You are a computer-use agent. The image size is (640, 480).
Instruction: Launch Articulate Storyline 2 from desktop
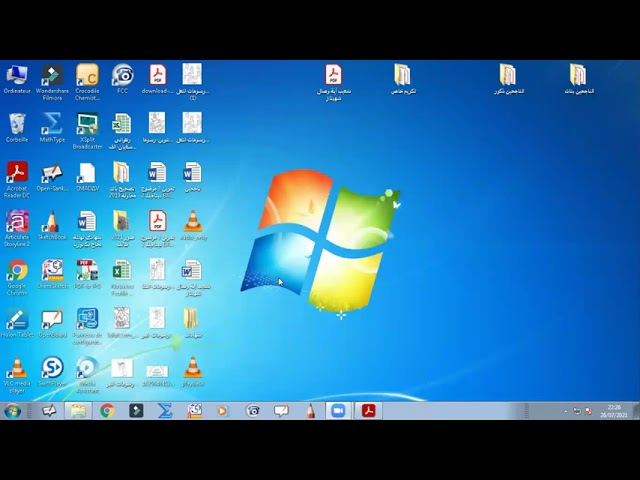point(17,229)
